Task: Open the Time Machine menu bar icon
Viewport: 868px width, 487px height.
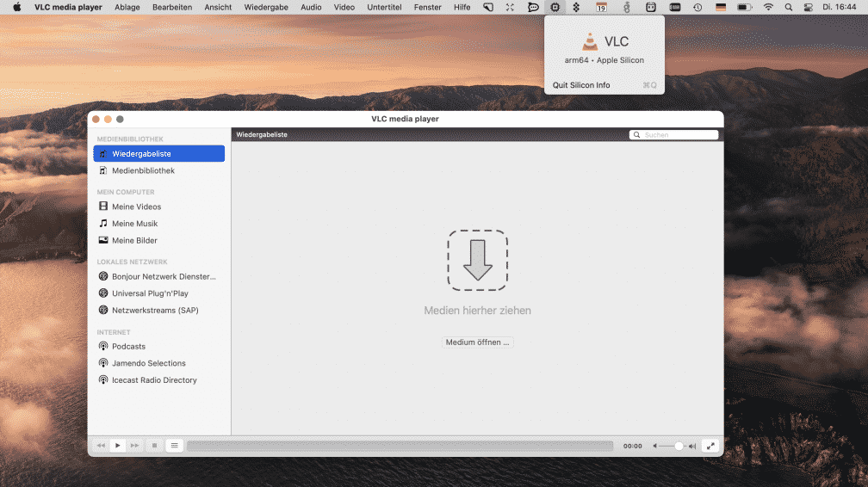Action: pos(697,7)
